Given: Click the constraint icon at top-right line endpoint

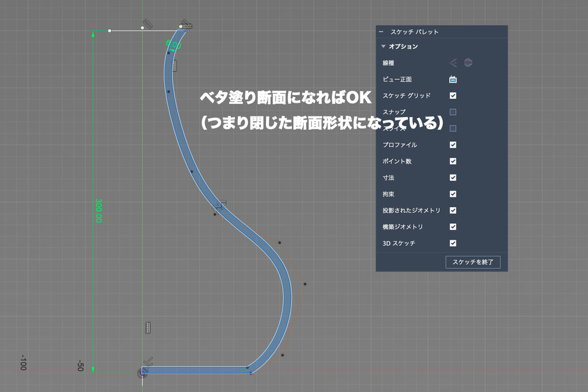Looking at the screenshot, I should tap(187, 25).
